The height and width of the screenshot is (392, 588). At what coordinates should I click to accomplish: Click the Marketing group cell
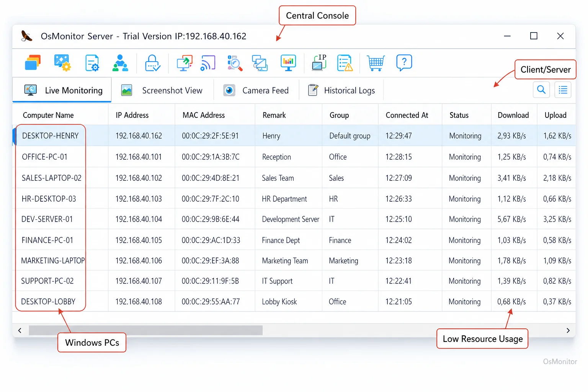343,261
